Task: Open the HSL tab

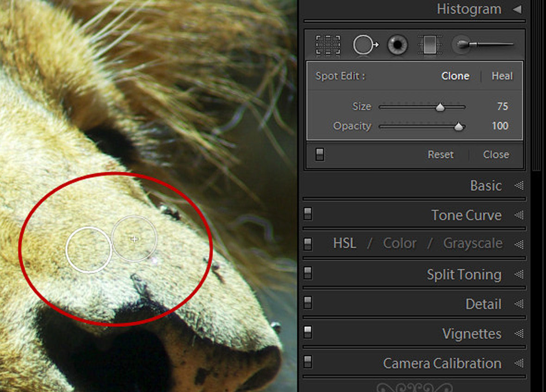Action: 344,244
